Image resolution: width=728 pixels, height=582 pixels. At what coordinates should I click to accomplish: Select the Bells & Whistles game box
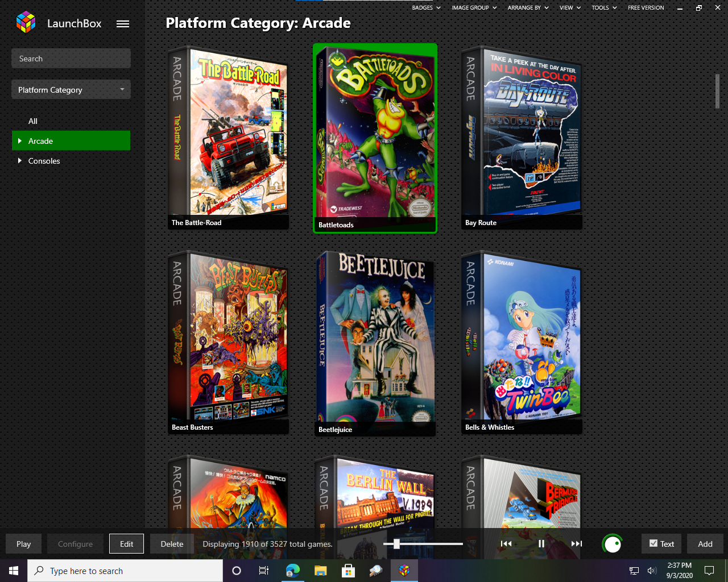coord(522,342)
